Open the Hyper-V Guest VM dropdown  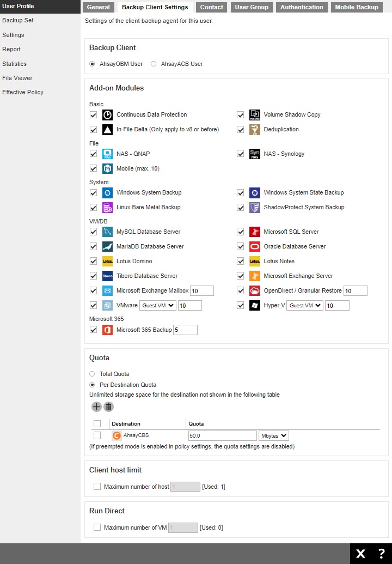305,306
